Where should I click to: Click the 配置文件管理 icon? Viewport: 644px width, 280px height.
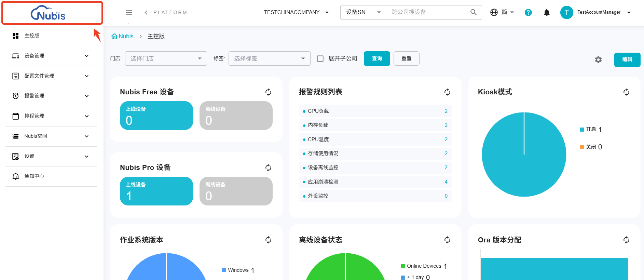point(16,76)
